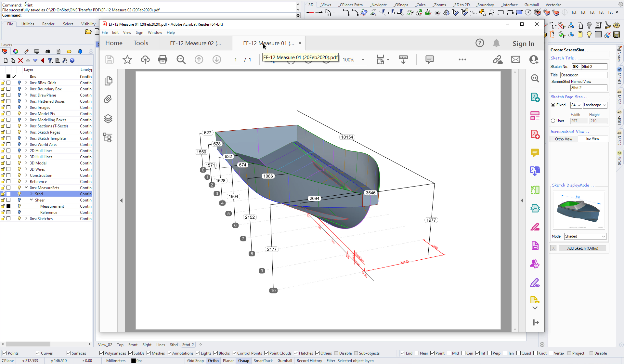The image size is (624, 364).
Task: Toggle Curves selection filter checkbox
Action: (x=38, y=353)
